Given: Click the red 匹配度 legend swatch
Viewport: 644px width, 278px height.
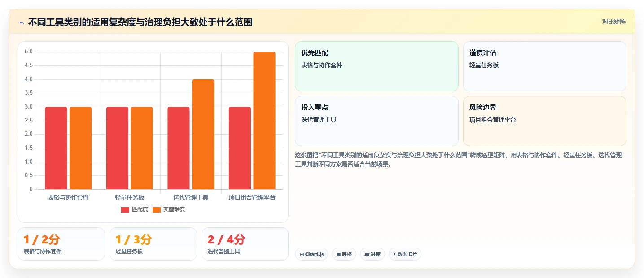Looking at the screenshot, I should pyautogui.click(x=125, y=209).
